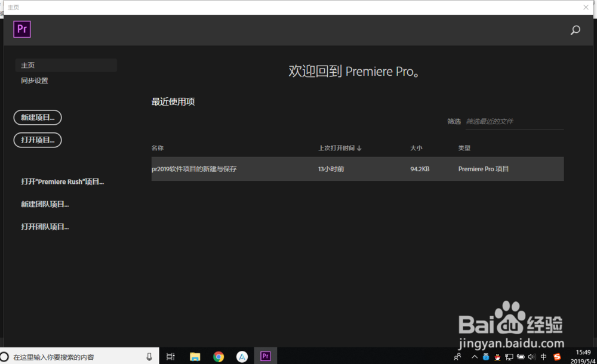Open the volume speaker icon
597x364 pixels.
[x=532, y=357]
